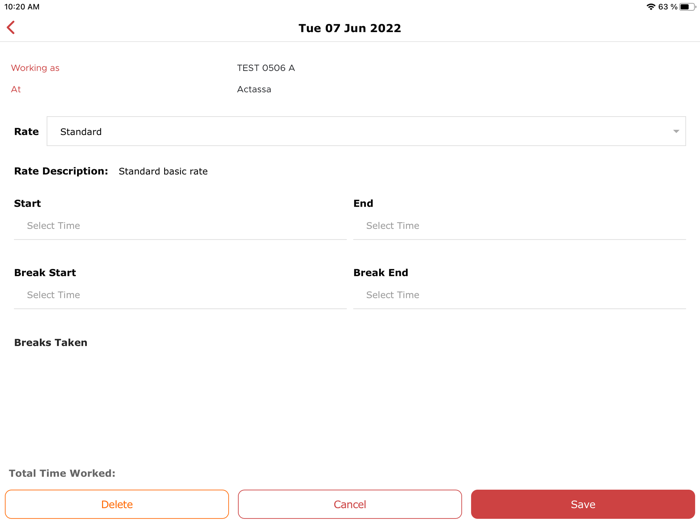Click the Breaks Taken heading

(51, 343)
